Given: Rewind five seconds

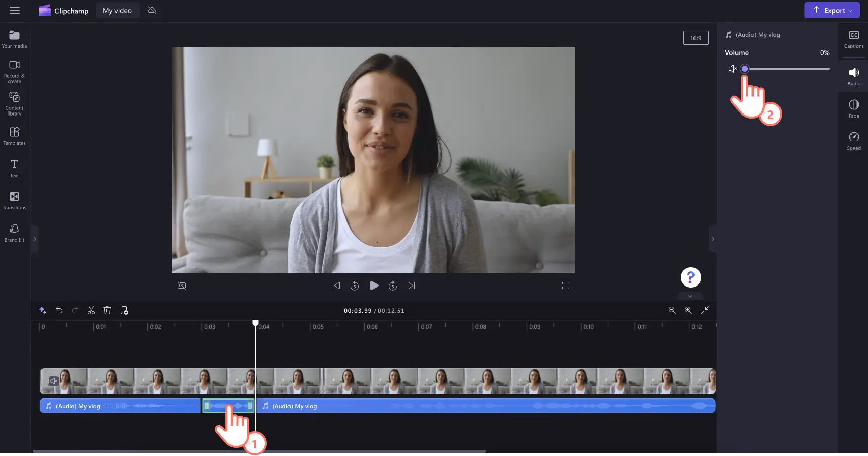Looking at the screenshot, I should 355,286.
